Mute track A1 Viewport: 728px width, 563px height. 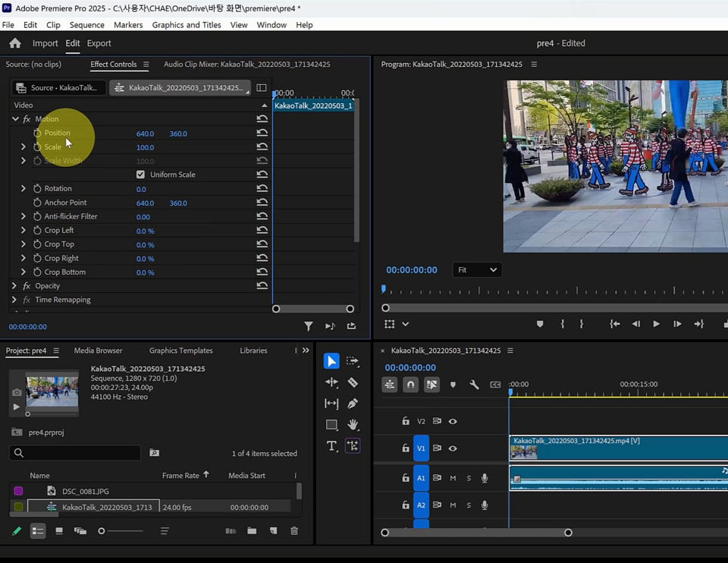pos(453,478)
